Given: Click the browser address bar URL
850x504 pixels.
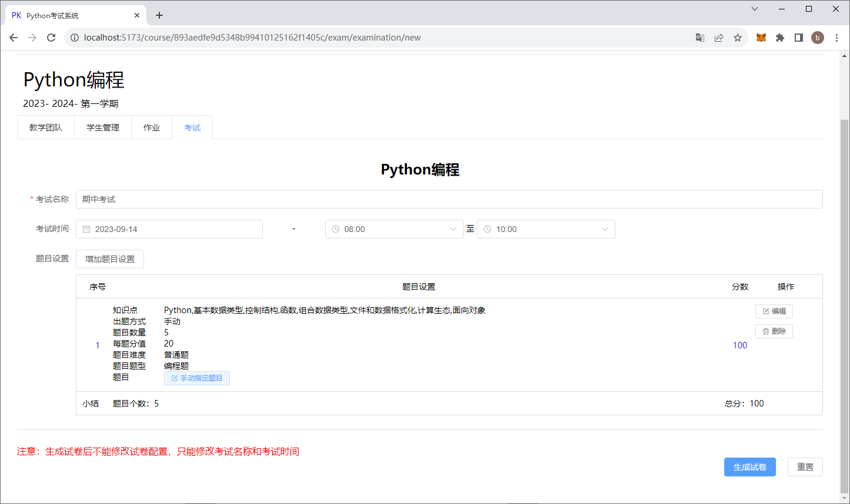Looking at the screenshot, I should pos(252,38).
